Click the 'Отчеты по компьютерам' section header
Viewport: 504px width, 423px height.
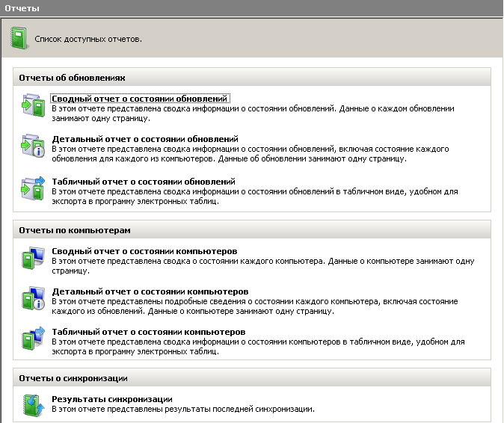pos(252,230)
